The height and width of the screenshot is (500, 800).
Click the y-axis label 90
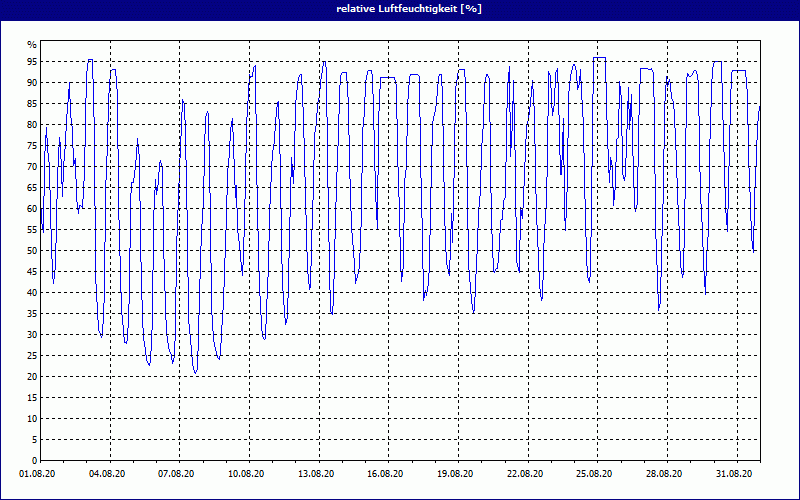(32, 83)
